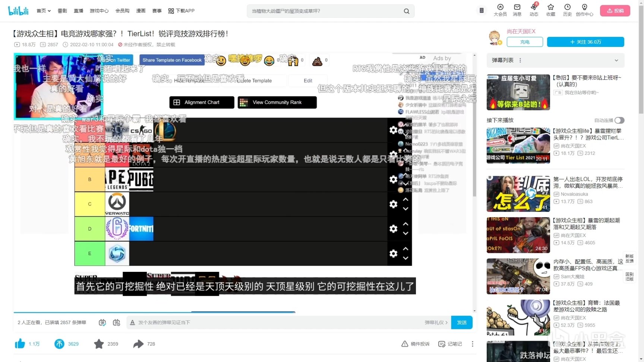Open danmaku settings icon beside toggle
644x362 pixels.
pyautogui.click(x=116, y=323)
